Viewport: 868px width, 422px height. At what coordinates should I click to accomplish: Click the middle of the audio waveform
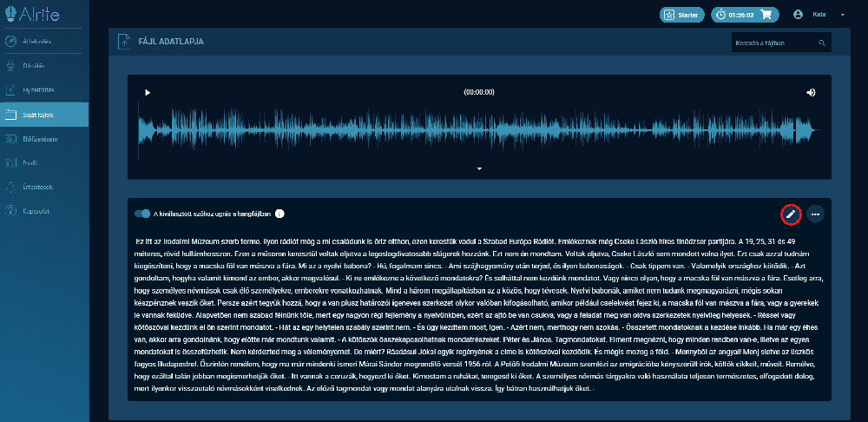479,129
